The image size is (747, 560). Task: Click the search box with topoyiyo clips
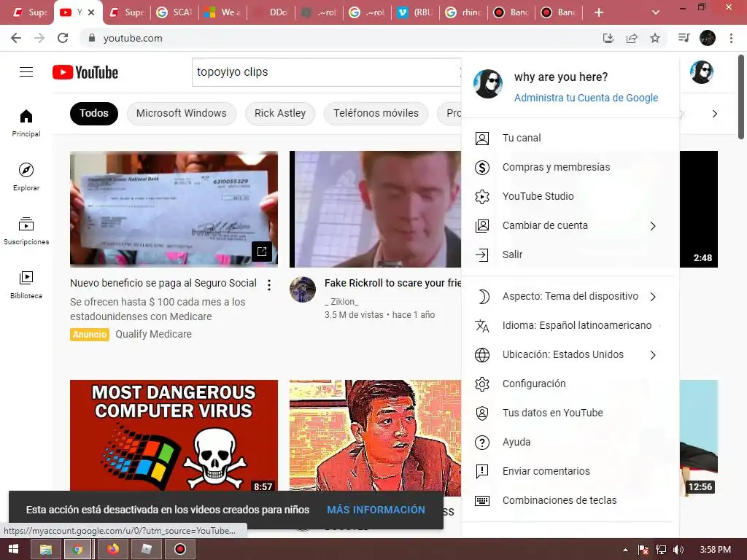coord(327,72)
